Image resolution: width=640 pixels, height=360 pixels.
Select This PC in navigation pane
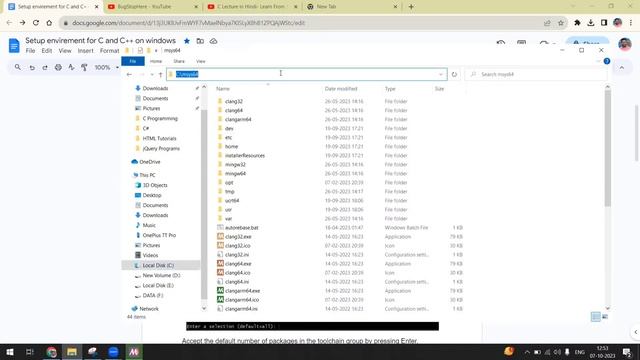coord(147,175)
